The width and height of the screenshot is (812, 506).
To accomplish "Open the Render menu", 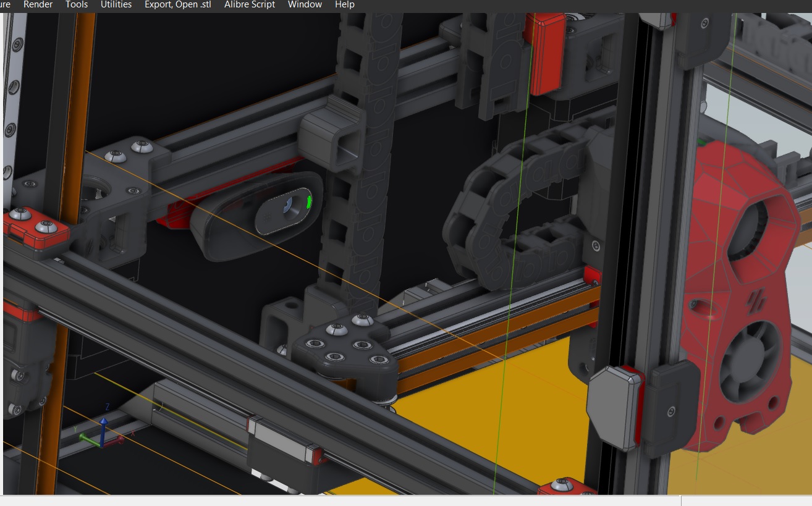I will click(x=38, y=4).
